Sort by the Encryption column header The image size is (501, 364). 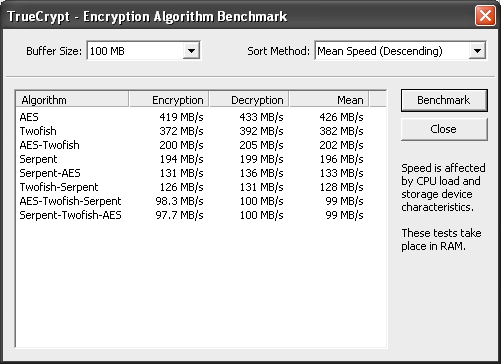pos(169,100)
